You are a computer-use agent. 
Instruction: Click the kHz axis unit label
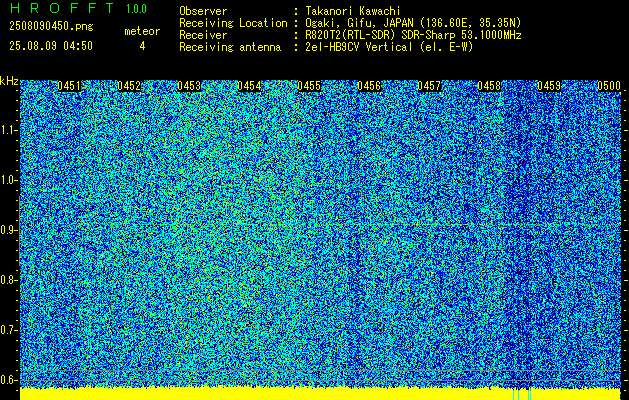point(9,81)
